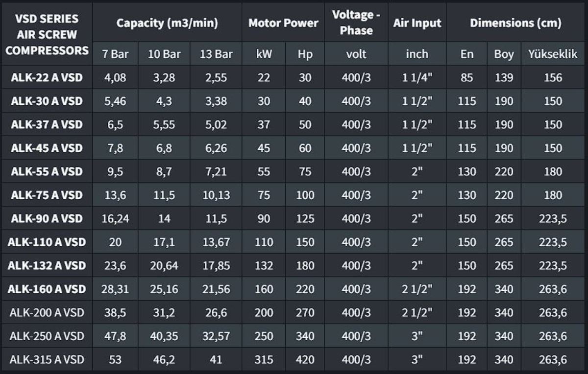Click the volt subheader
This screenshot has height=374, width=588.
(356, 54)
